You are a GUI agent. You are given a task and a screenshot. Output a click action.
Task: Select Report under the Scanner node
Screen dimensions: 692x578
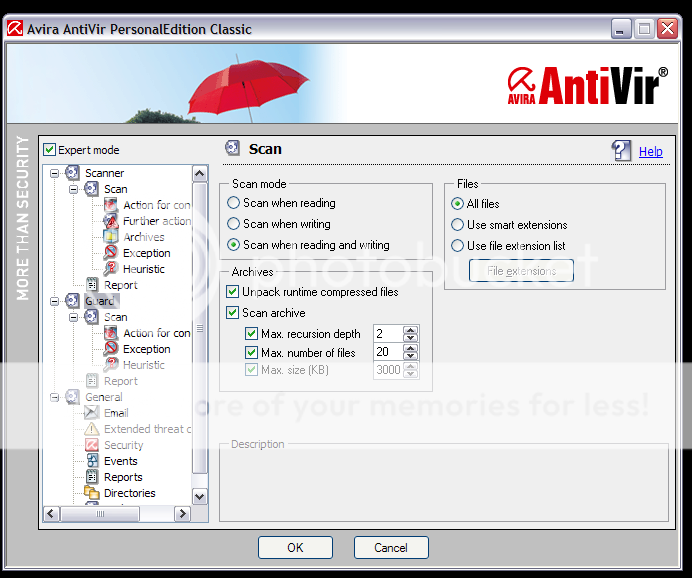point(121,285)
